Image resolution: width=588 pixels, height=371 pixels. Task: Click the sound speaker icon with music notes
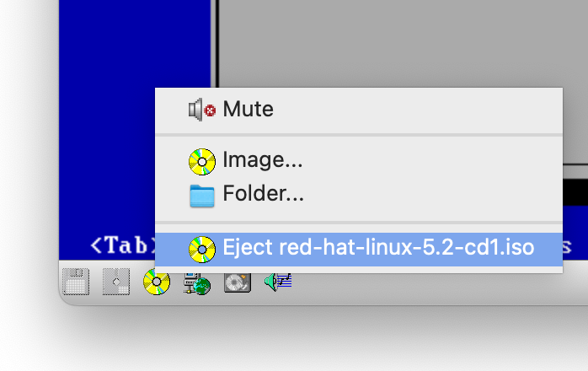[278, 282]
